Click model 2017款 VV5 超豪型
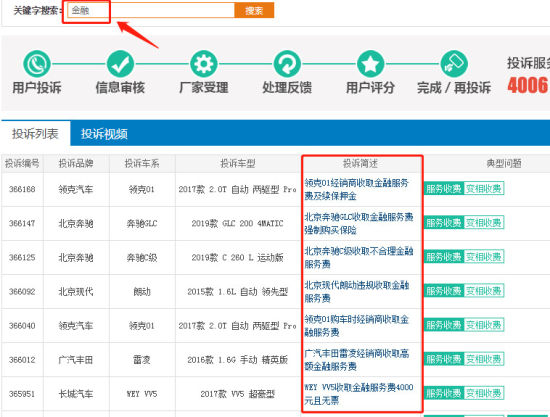 pos(237,394)
